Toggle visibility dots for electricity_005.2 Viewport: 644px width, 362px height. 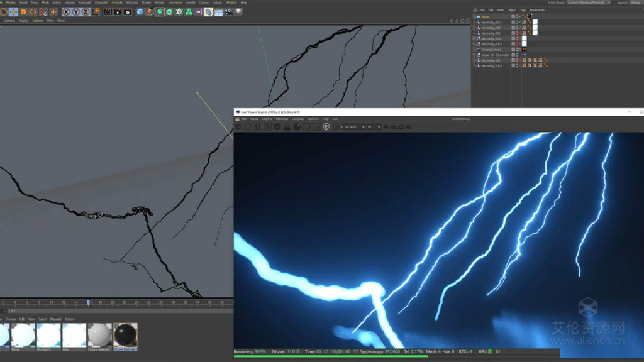pyautogui.click(x=517, y=65)
